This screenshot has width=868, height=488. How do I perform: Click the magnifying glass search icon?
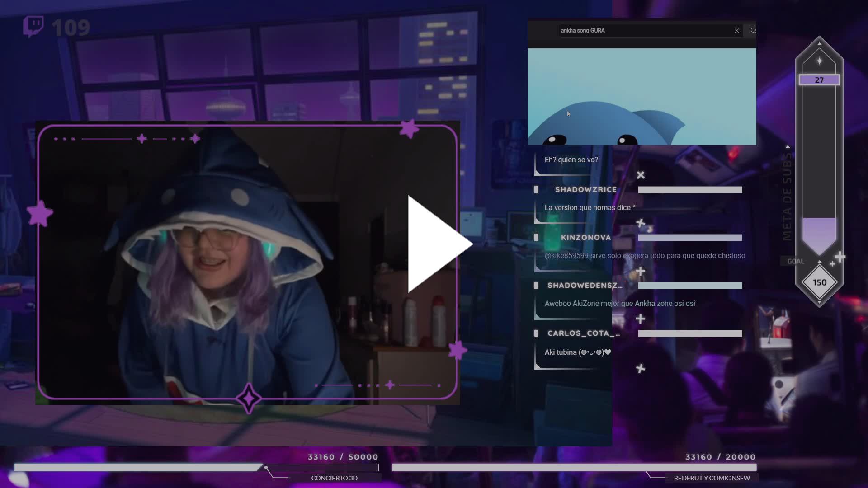point(752,30)
